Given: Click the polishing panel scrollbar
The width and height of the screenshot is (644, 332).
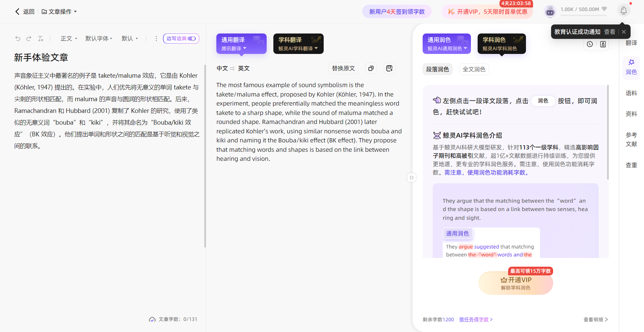Looking at the screenshot, I should (608, 132).
